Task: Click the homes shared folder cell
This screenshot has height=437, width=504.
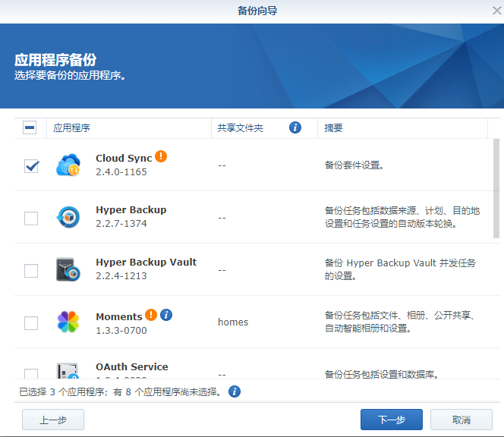Action: pos(233,322)
